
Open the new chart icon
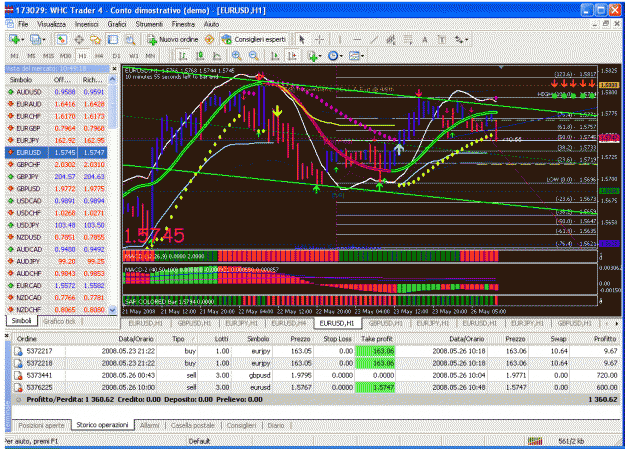[14, 39]
